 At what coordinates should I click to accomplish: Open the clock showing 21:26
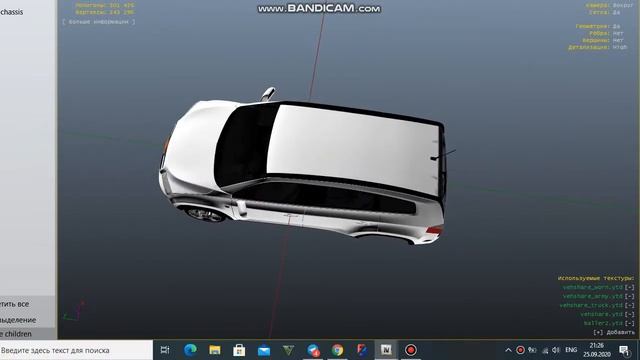click(596, 350)
